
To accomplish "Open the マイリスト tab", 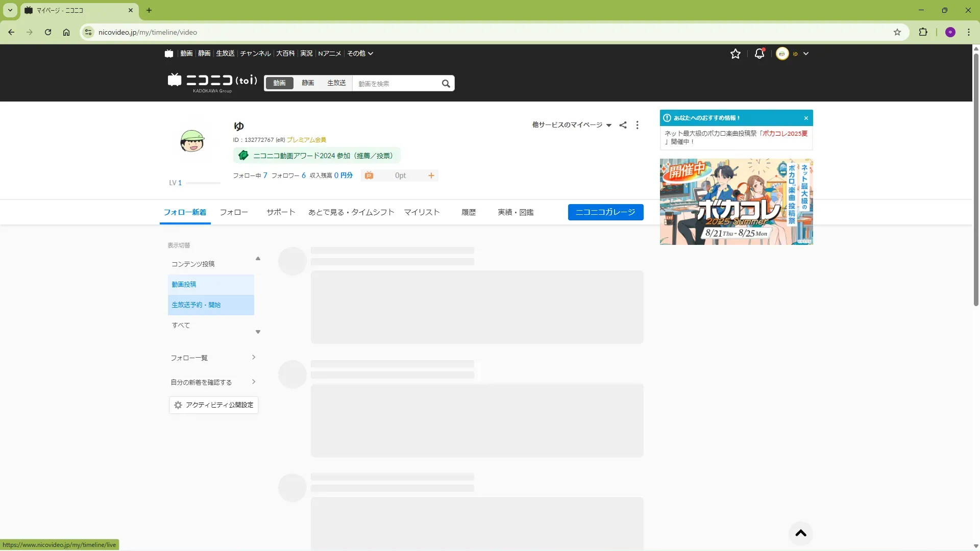I will [x=422, y=212].
